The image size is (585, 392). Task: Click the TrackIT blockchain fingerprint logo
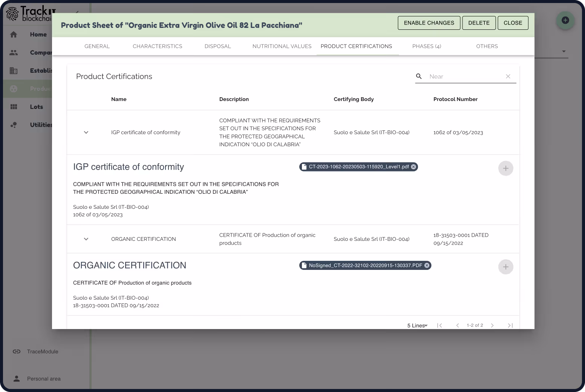[x=12, y=14]
